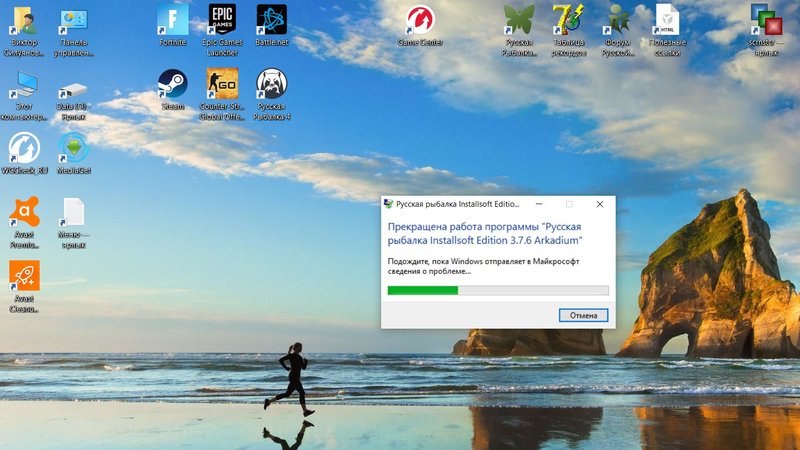Open Counter-Strike Global Offensive shortcut
This screenshot has height=450, width=800.
click(222, 84)
